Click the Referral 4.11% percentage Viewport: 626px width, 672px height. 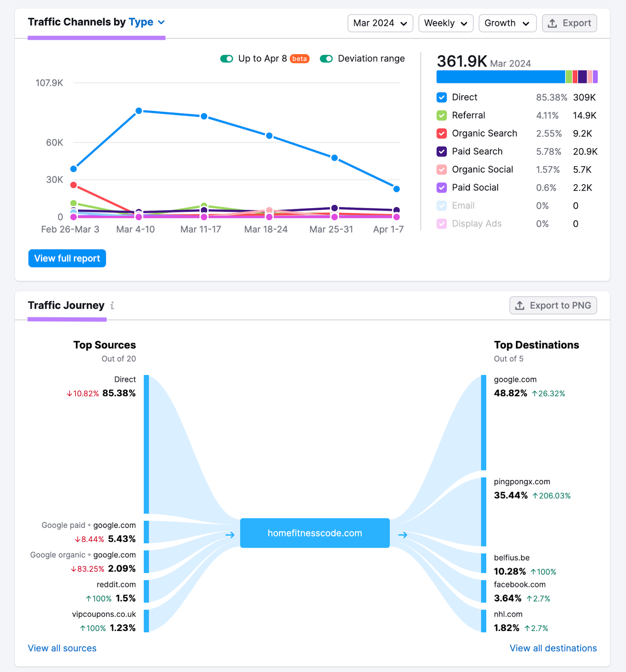pyautogui.click(x=547, y=115)
